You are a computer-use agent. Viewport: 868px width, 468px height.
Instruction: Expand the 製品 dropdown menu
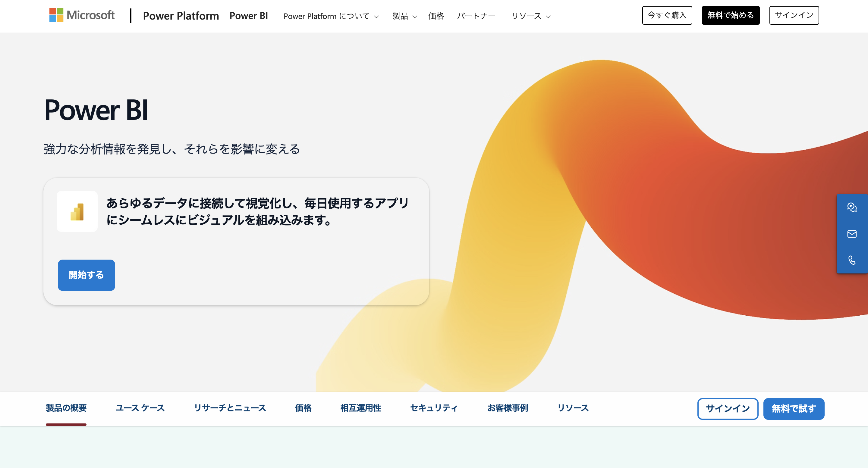(x=404, y=16)
